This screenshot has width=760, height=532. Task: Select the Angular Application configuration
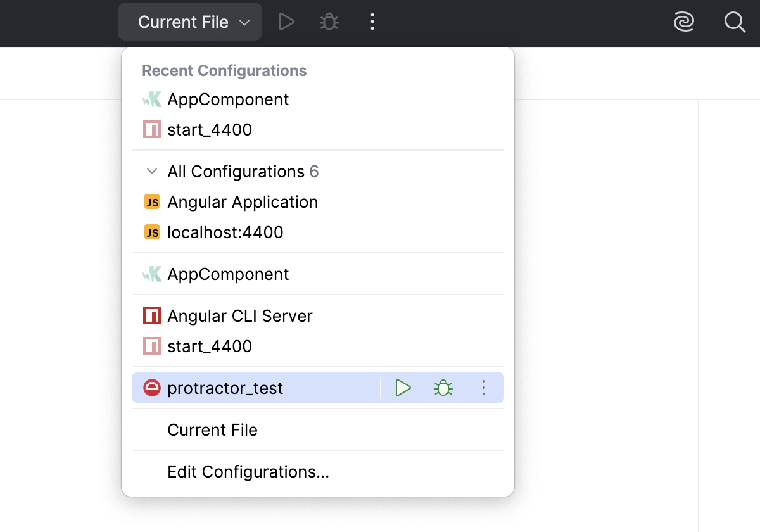(x=318, y=202)
